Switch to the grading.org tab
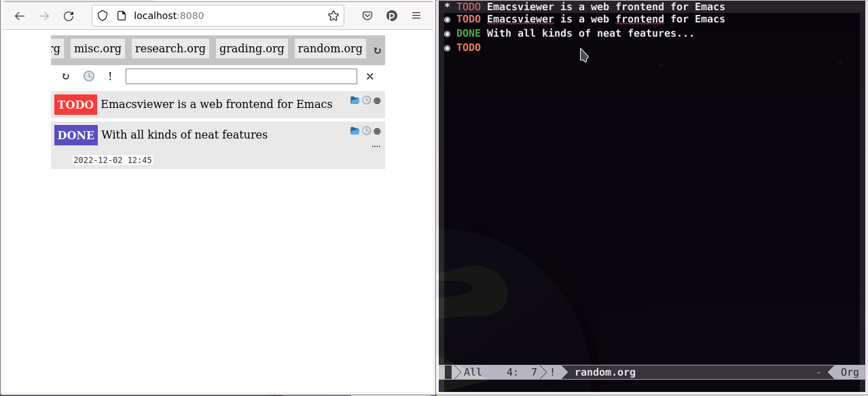Image resolution: width=868 pixels, height=396 pixels. click(x=252, y=48)
